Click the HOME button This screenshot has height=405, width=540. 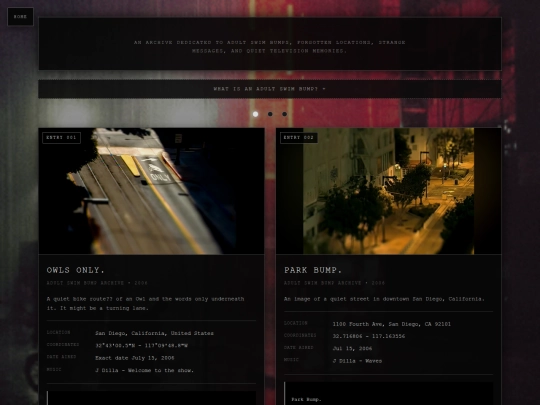tap(20, 17)
